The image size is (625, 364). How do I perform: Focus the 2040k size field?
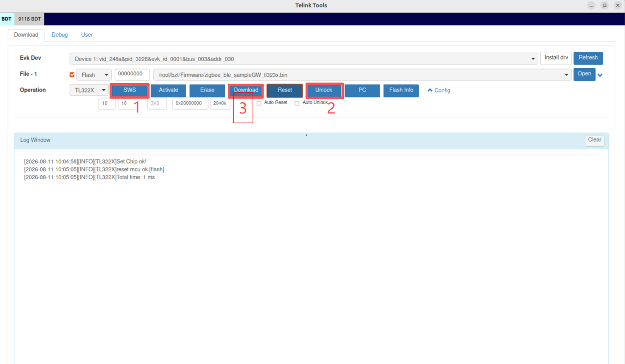220,104
